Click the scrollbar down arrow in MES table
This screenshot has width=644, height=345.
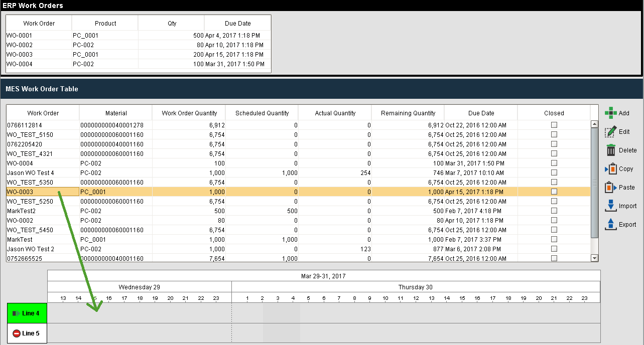click(595, 258)
